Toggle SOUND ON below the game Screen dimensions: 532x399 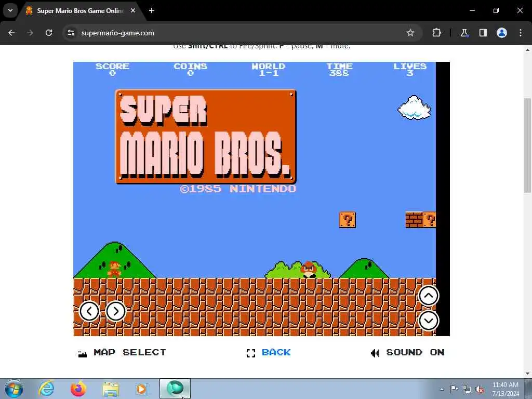tap(408, 353)
